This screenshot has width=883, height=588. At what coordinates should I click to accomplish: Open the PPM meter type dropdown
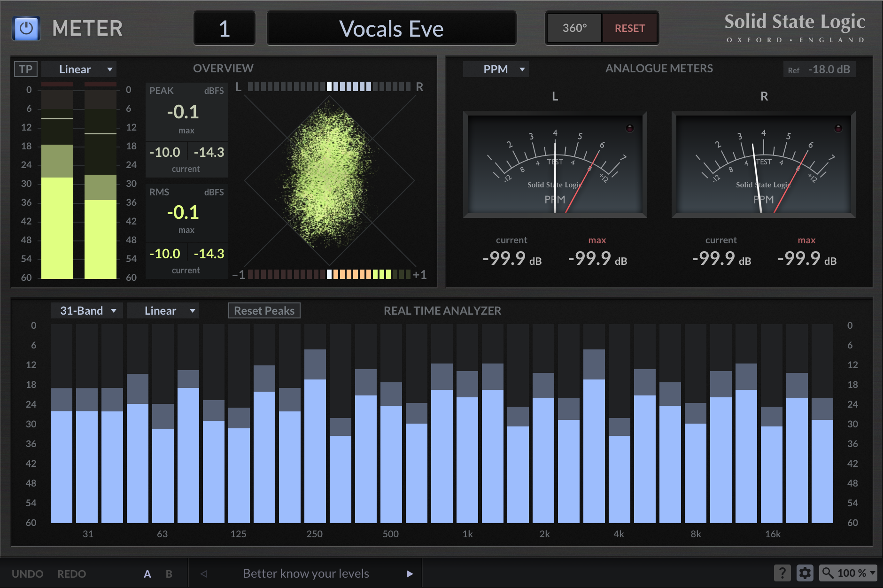point(496,70)
